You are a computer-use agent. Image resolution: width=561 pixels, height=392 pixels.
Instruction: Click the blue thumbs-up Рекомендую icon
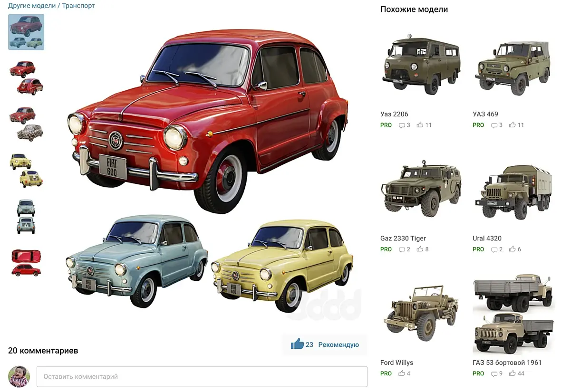297,344
